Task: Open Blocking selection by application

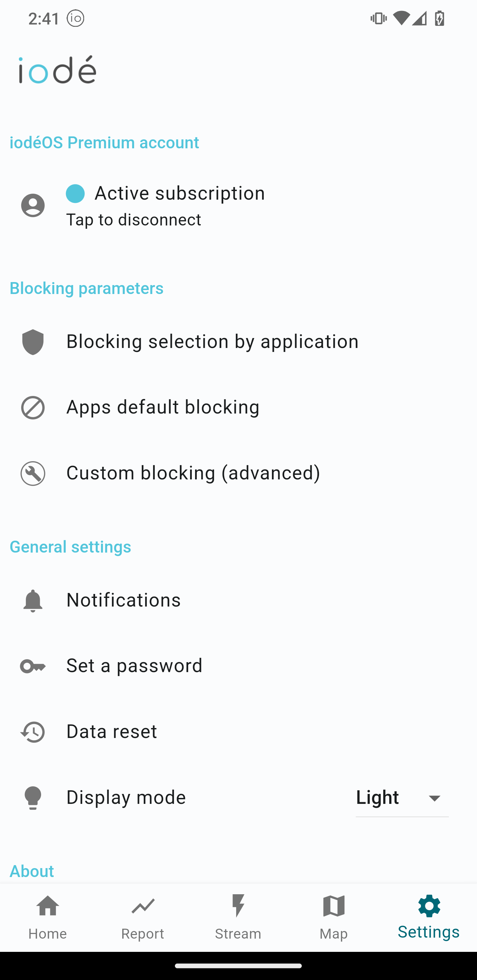Action: [212, 341]
